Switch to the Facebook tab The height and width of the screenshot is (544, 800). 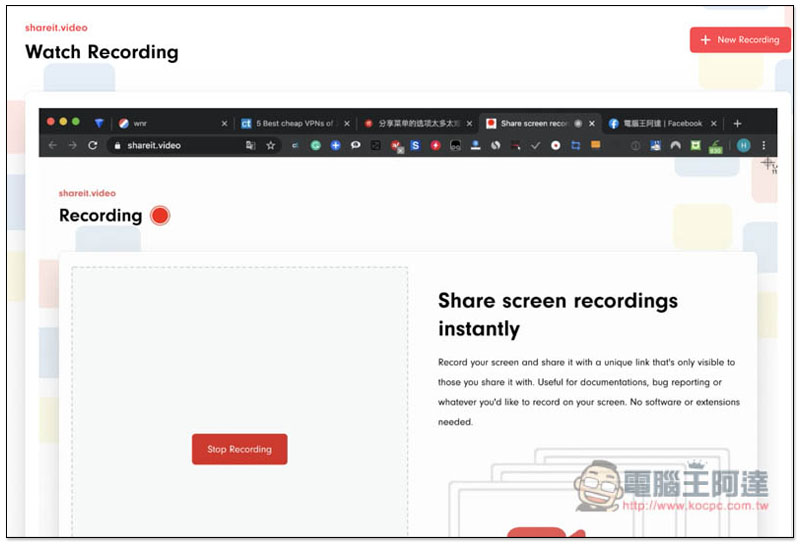(662, 123)
